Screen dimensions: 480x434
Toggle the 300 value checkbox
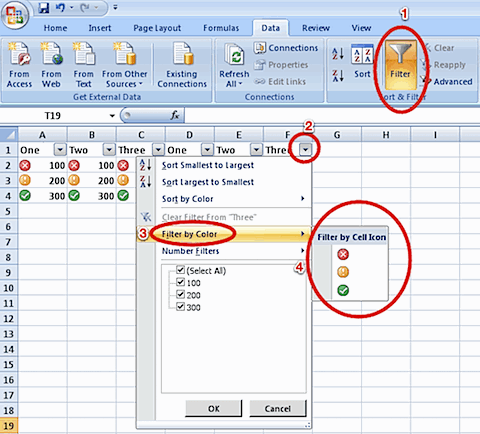(x=180, y=306)
